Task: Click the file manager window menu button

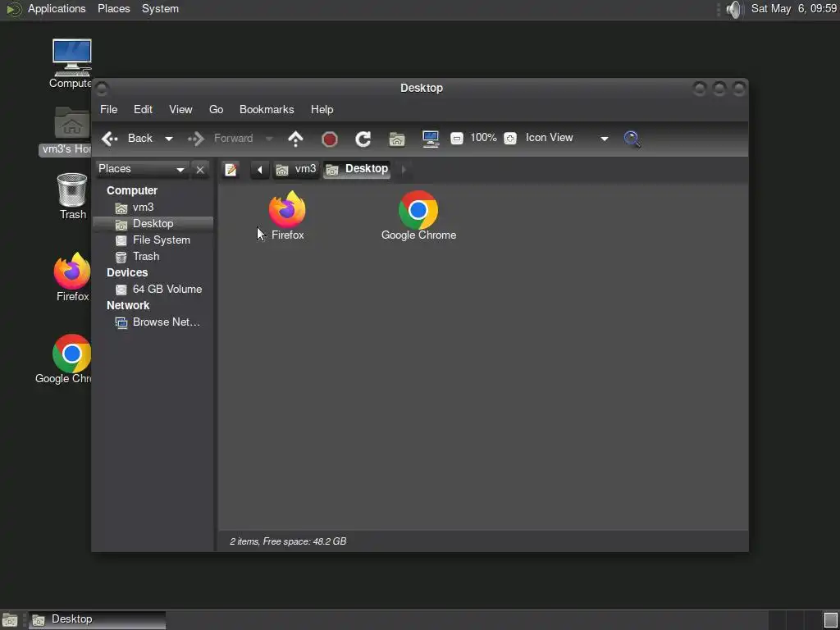Action: 101,89
